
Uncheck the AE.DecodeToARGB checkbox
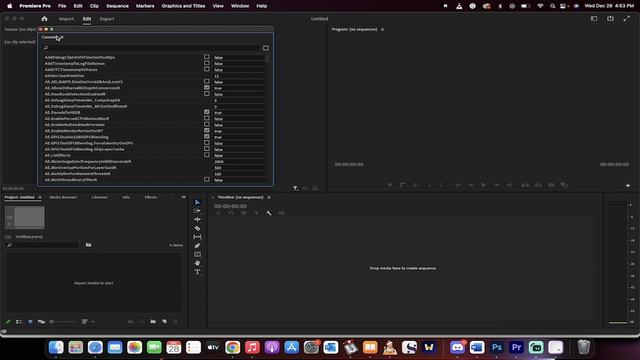tap(207, 112)
